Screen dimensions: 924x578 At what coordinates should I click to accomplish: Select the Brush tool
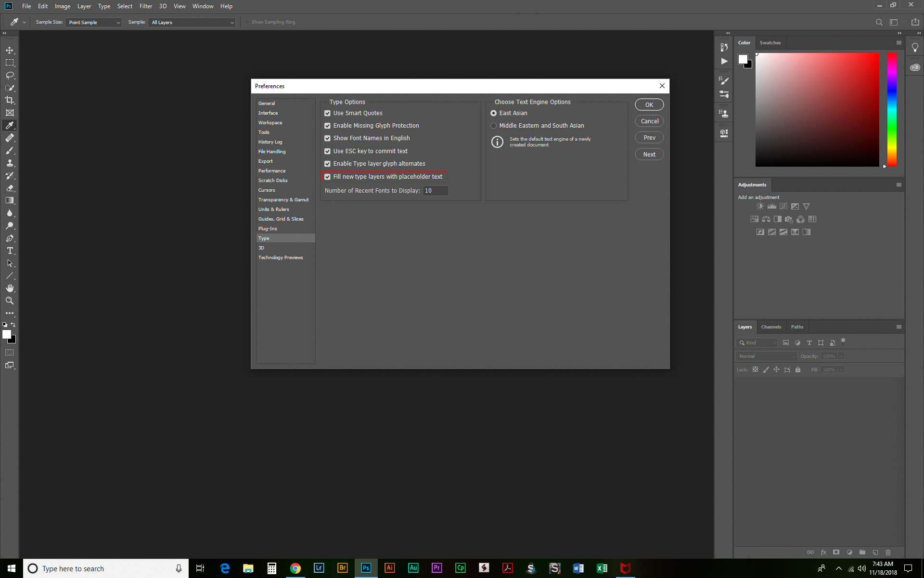coord(10,150)
